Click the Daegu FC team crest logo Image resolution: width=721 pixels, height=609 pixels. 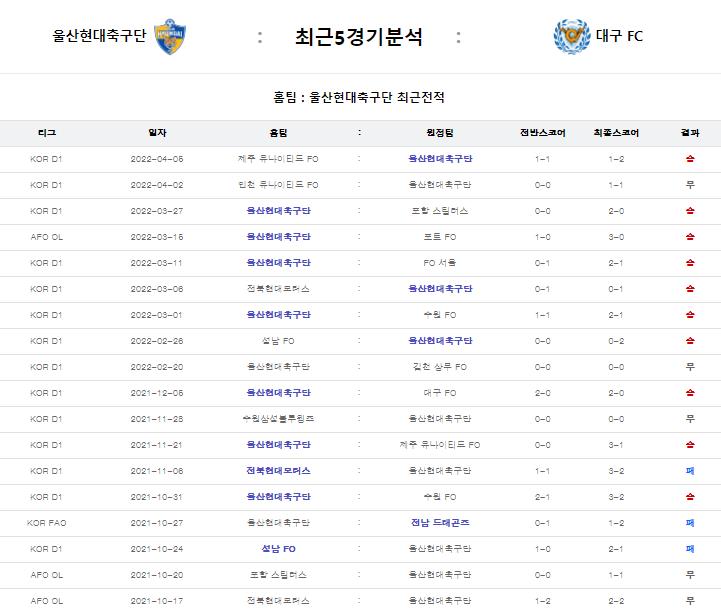tap(572, 36)
